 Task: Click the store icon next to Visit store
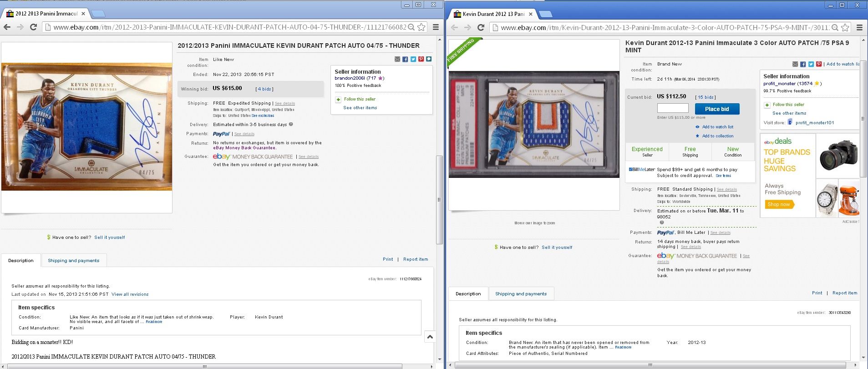(790, 122)
